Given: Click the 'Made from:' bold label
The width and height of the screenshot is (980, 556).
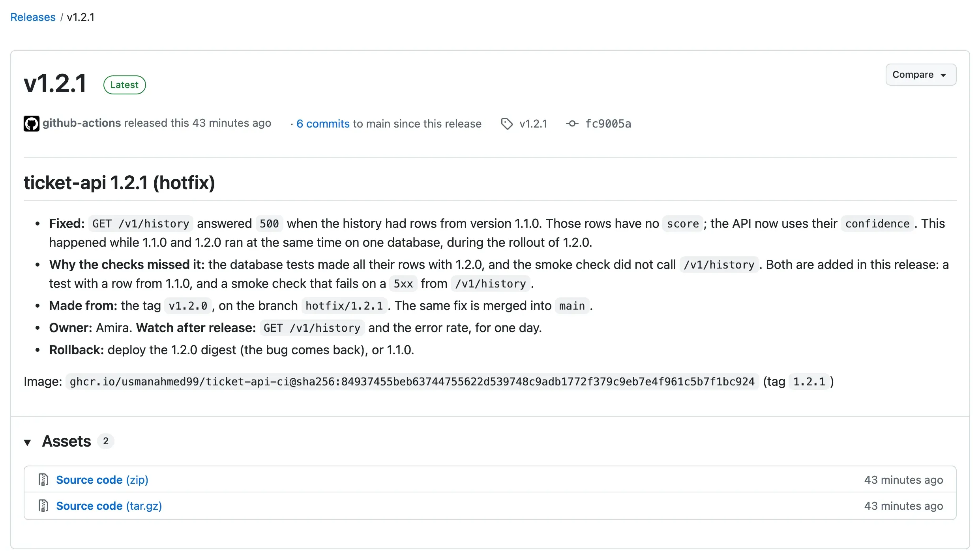Looking at the screenshot, I should click(x=83, y=306).
